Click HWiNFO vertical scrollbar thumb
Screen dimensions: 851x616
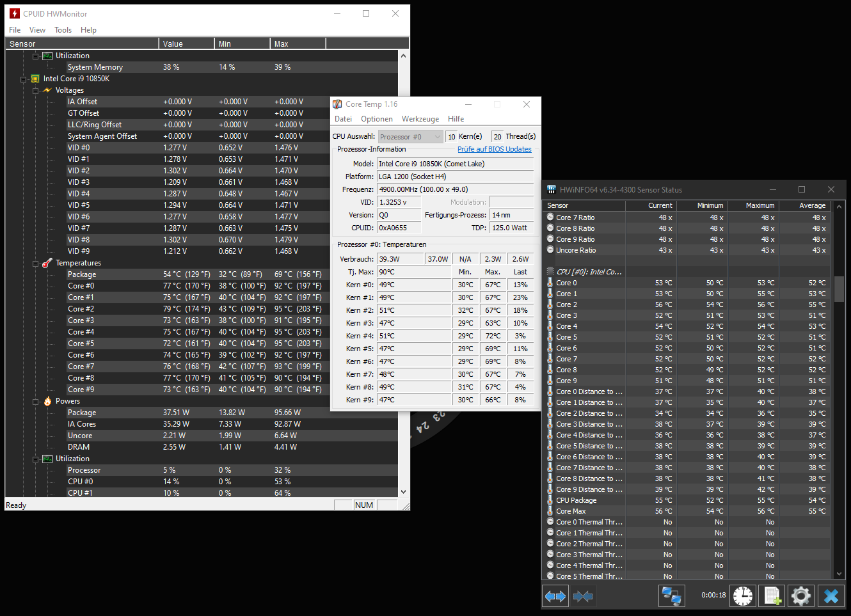coord(839,289)
